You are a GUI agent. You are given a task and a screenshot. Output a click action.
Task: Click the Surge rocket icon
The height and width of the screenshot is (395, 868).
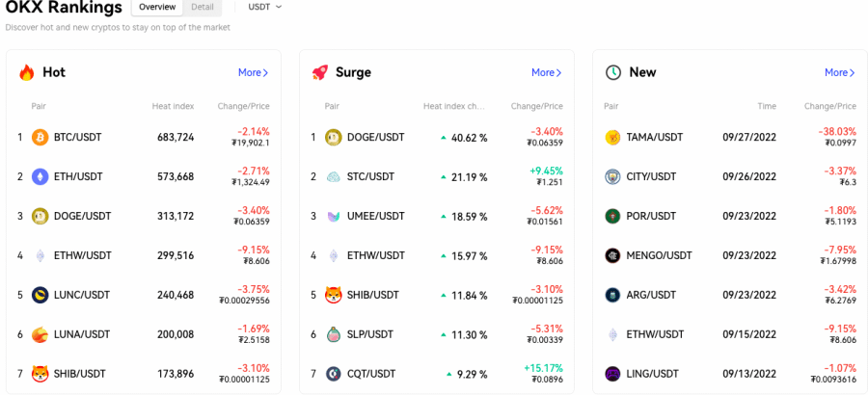tap(319, 72)
